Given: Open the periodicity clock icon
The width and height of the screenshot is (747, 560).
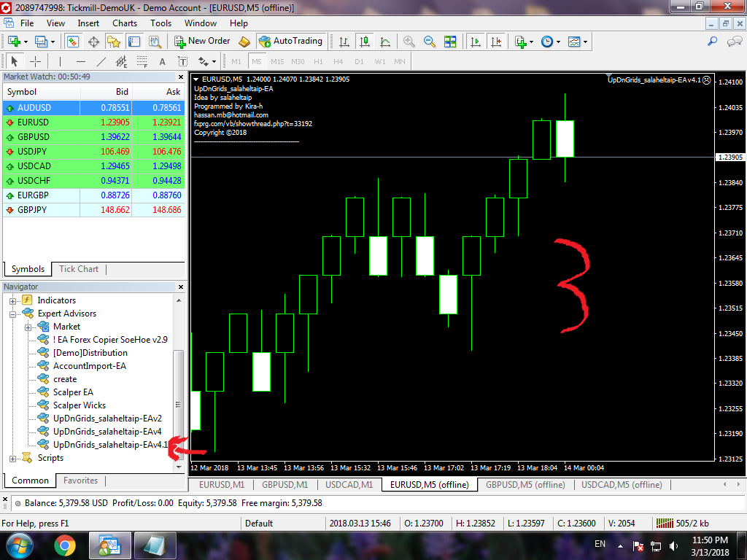Looking at the screenshot, I should click(547, 42).
